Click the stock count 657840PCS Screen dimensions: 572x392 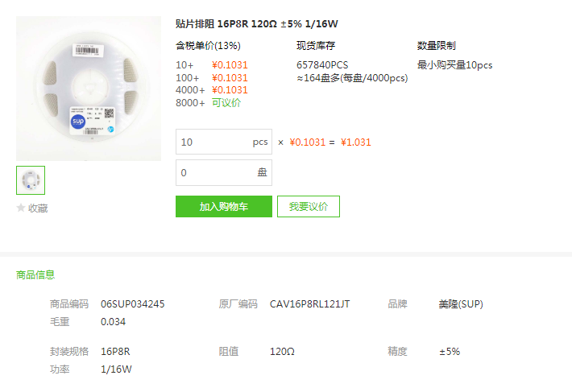322,65
